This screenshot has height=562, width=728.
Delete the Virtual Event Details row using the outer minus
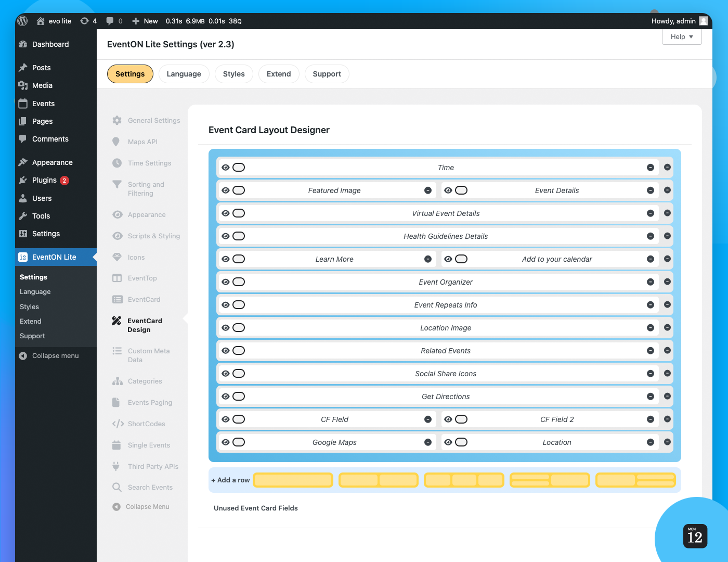point(668,213)
